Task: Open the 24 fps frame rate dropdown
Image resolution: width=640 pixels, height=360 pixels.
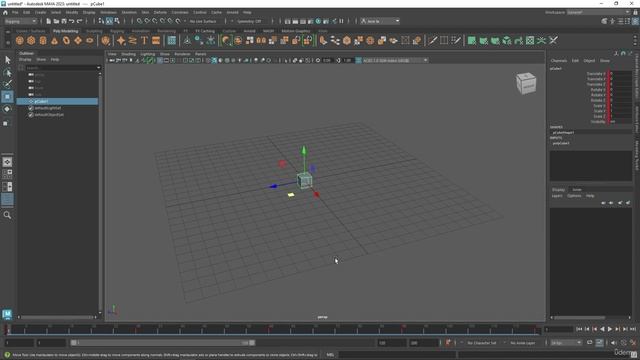Action: coord(566,343)
